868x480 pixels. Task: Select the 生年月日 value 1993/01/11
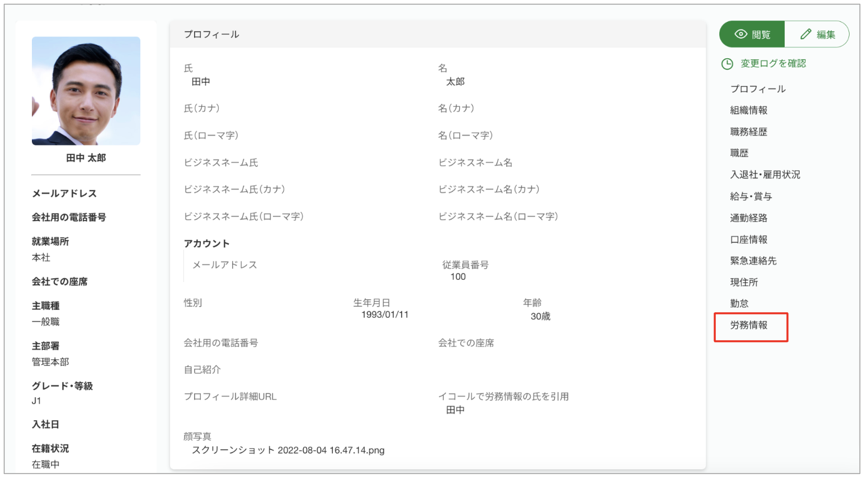[385, 315]
